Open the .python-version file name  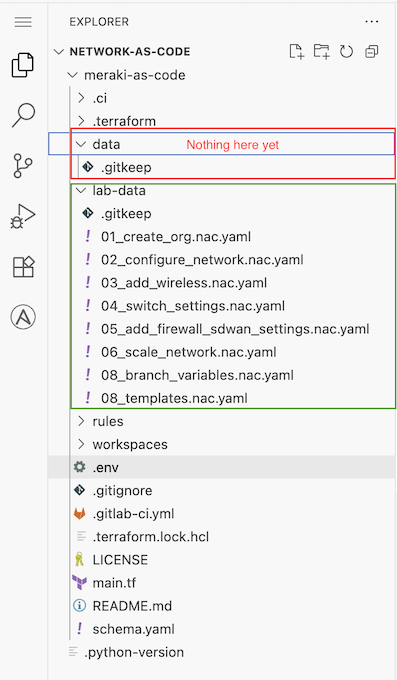(x=134, y=652)
